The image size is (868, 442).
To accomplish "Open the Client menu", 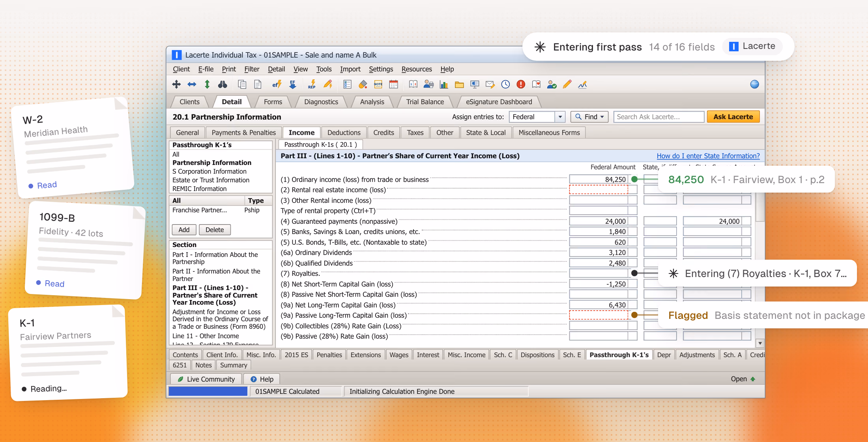I will [x=181, y=69].
